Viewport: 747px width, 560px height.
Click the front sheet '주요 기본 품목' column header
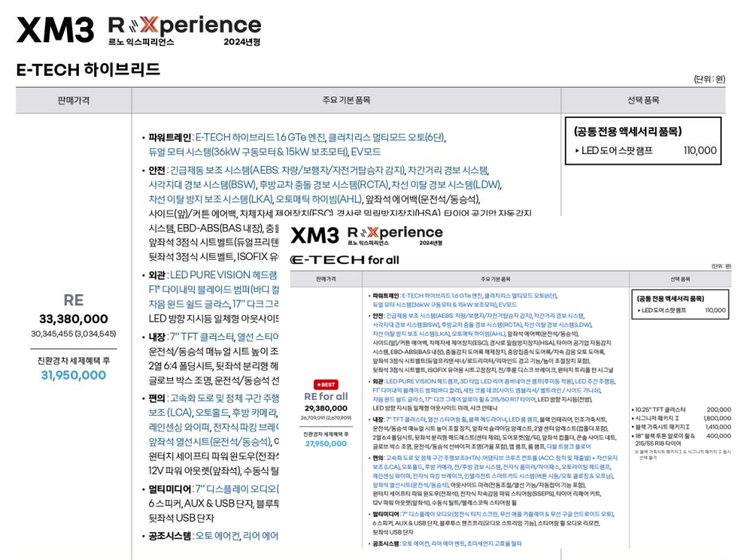point(496,279)
